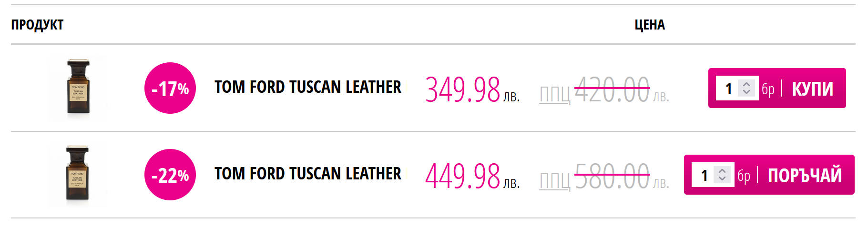Click the КУПИ buy button
Screen dimensions: 868x227
click(812, 89)
